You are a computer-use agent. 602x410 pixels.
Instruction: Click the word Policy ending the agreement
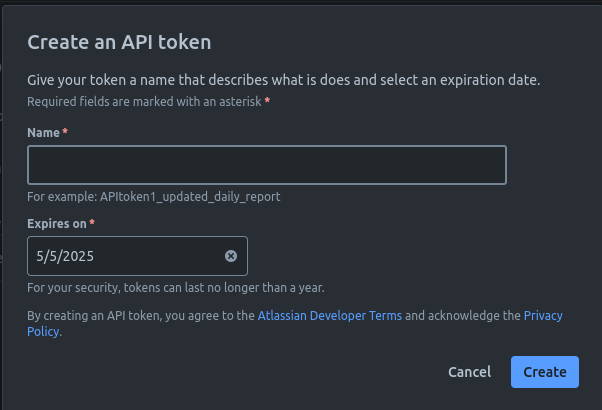(x=43, y=331)
